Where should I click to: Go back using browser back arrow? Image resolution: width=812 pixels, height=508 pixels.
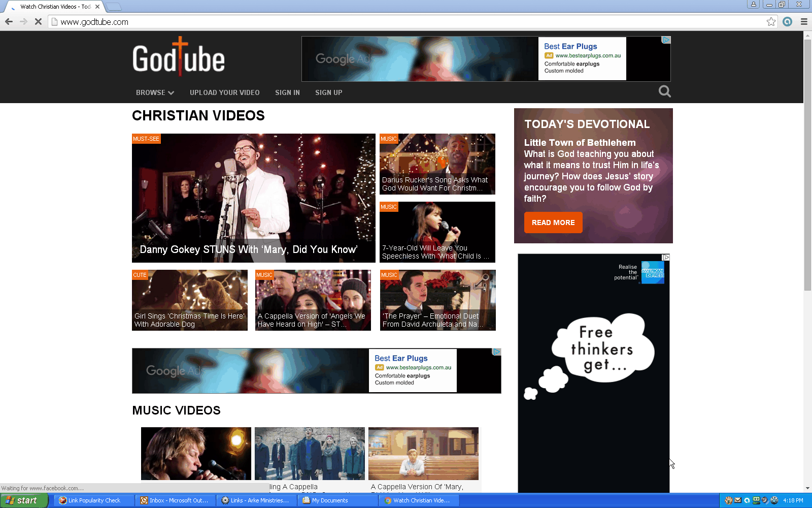pyautogui.click(x=9, y=21)
